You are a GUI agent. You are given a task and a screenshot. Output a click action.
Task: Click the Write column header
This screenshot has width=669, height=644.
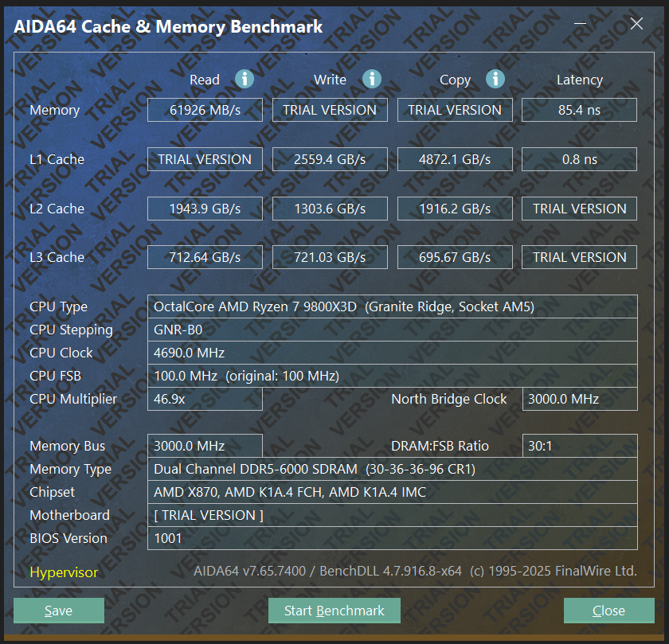click(x=330, y=80)
